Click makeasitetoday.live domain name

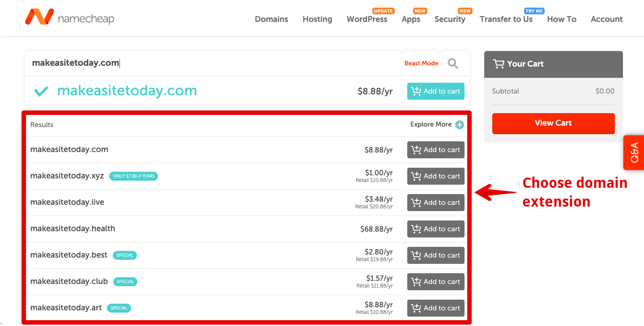coord(67,203)
